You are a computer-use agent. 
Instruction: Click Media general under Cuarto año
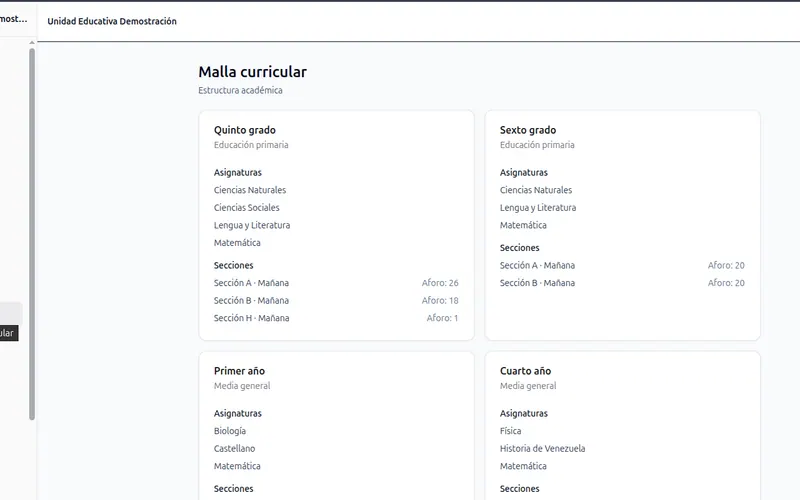point(528,386)
